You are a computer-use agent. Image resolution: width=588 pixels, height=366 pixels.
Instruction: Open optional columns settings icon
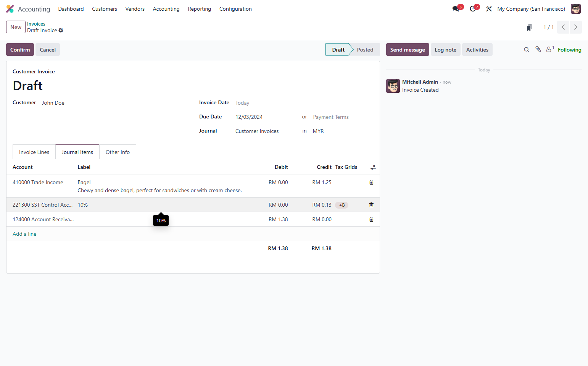(373, 167)
